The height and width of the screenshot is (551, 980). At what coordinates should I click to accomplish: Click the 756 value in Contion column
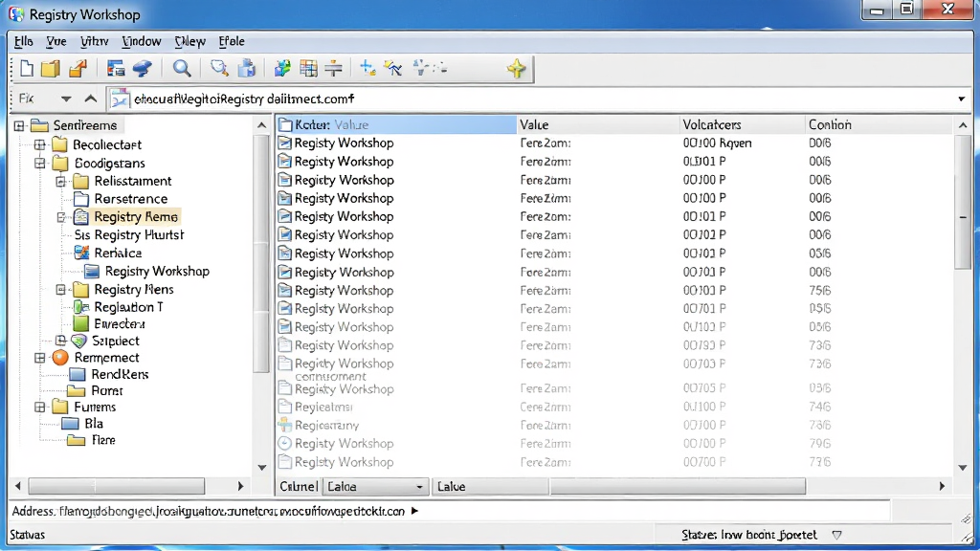pyautogui.click(x=819, y=291)
